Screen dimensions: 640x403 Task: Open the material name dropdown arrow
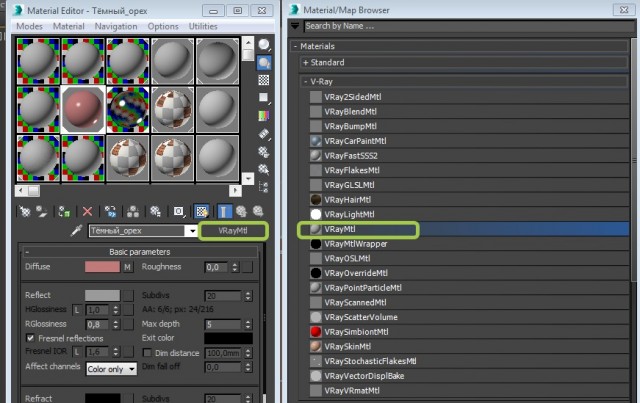(192, 231)
